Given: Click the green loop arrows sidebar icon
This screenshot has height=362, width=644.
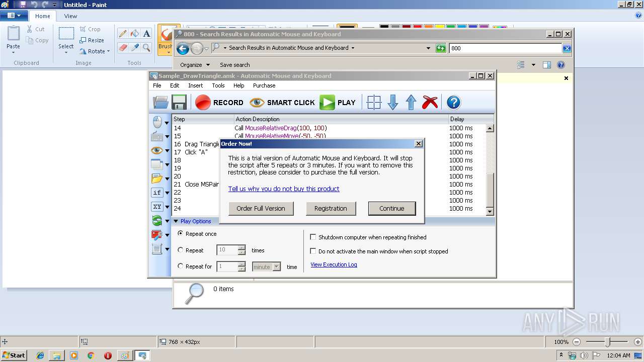Looking at the screenshot, I should coord(157,221).
